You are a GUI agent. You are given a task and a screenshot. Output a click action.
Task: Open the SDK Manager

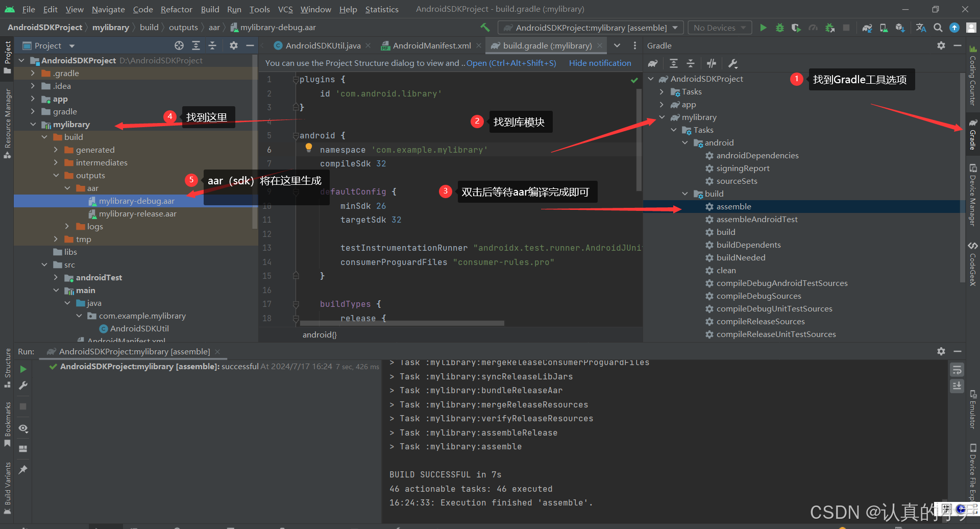[x=899, y=28]
